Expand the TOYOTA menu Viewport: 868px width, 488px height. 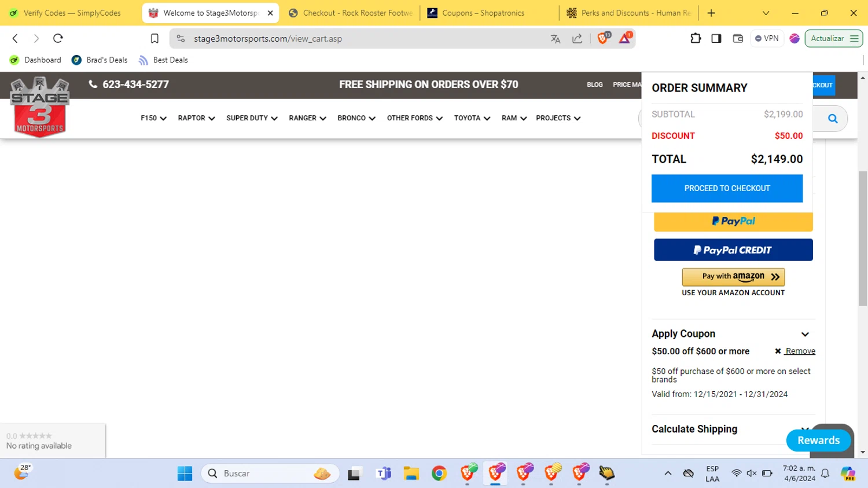472,118
